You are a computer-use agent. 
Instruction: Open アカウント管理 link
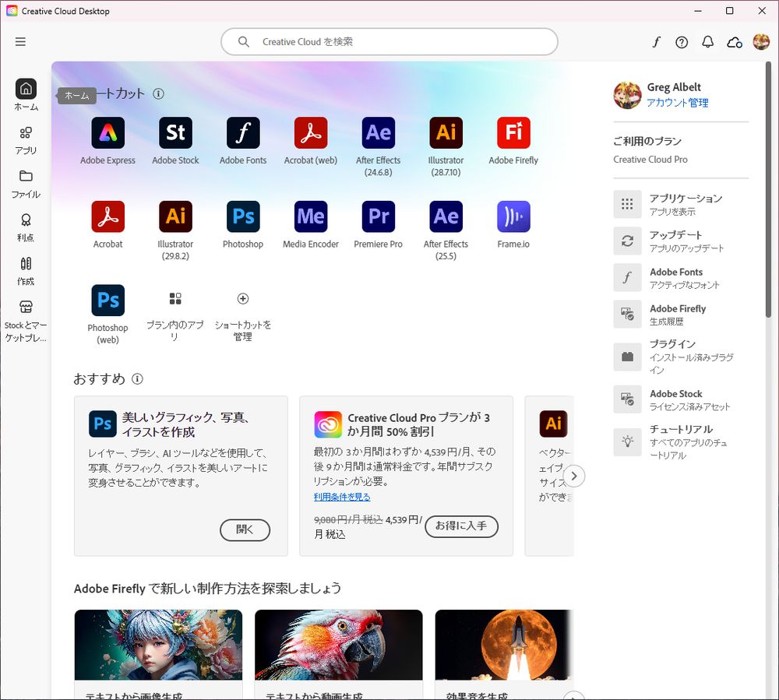678,103
